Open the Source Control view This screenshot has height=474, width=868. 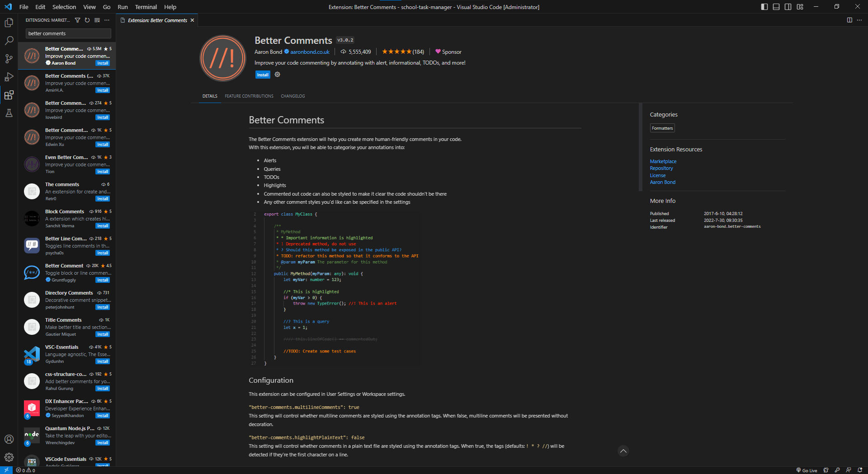pos(9,59)
